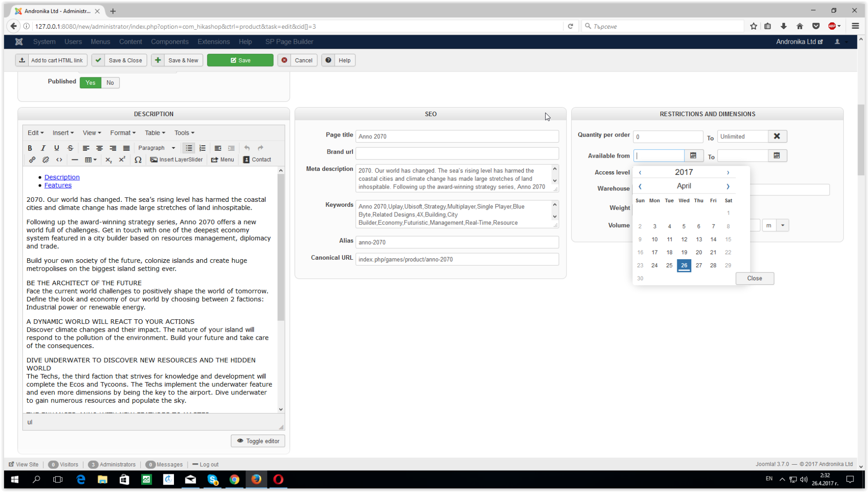The height and width of the screenshot is (492, 868).
Task: Center-align the description text
Action: click(99, 148)
